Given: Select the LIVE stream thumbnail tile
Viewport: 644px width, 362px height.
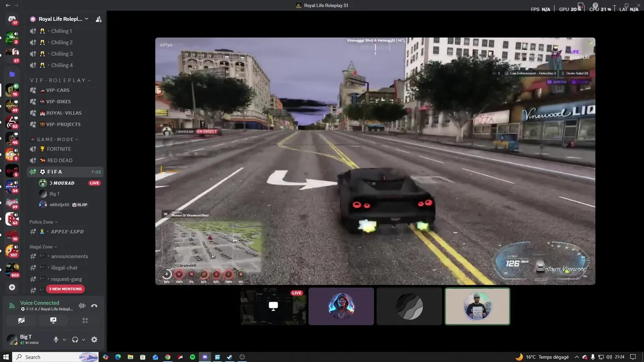Looking at the screenshot, I should click(x=273, y=306).
